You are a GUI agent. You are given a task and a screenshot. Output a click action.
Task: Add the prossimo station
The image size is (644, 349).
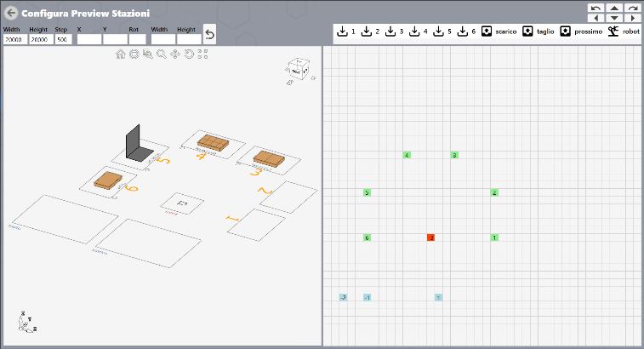[x=581, y=31]
